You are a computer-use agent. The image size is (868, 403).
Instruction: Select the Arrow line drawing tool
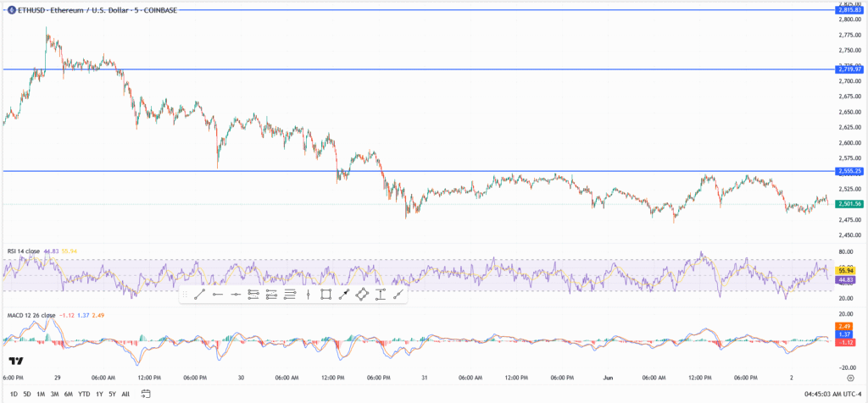pos(344,295)
